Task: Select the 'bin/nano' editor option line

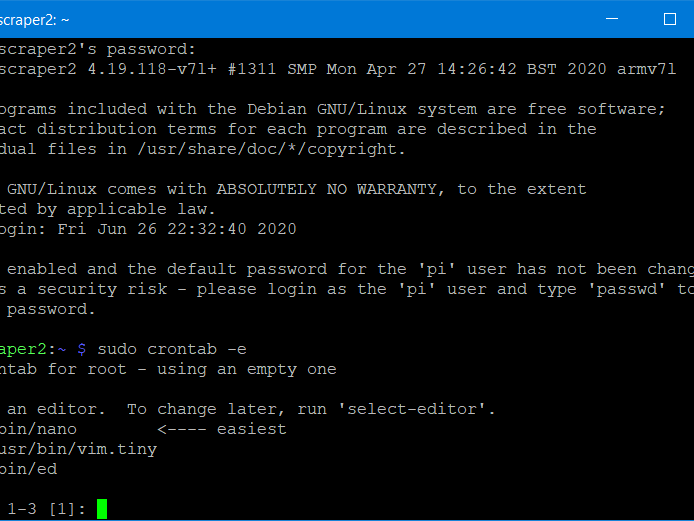Action: point(39,429)
